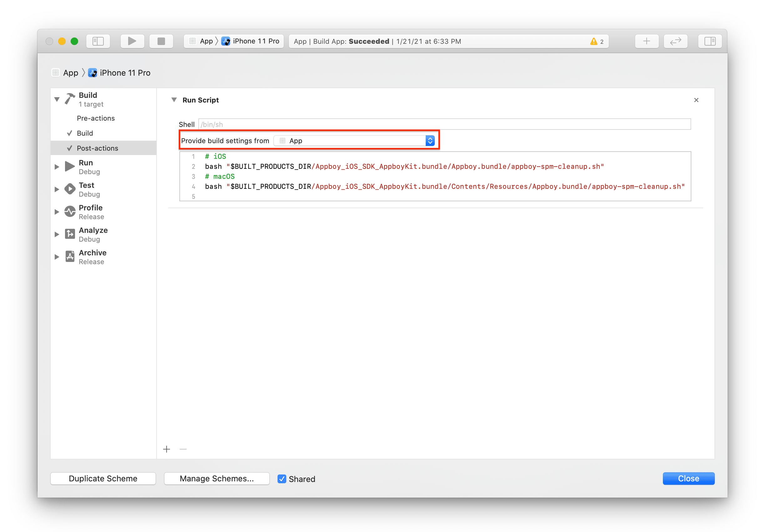Add a new action with plus icon
772x532 pixels.
(167, 449)
